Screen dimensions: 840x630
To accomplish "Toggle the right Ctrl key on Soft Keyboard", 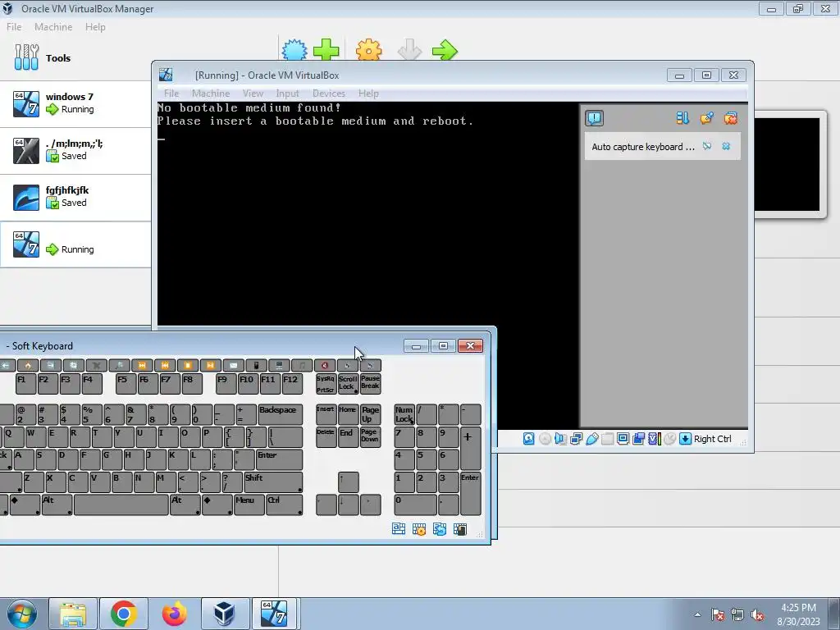I will [285, 504].
